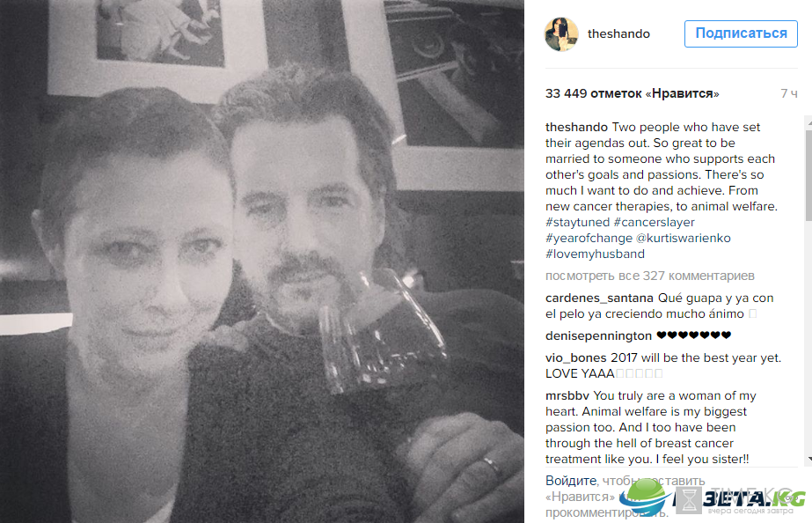Viewport: 812px width, 523px height.
Task: Click the comments scrollbar up arrow
Action: click(808, 123)
